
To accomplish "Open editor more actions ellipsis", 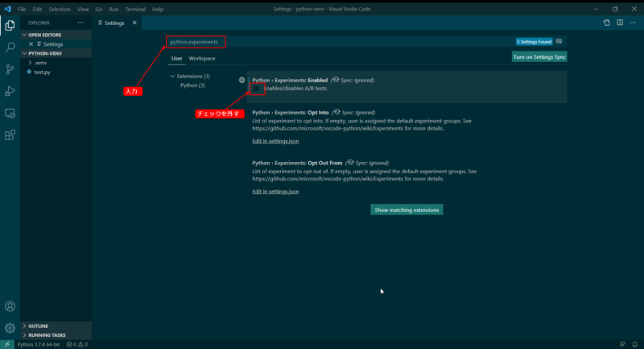I will [633, 23].
